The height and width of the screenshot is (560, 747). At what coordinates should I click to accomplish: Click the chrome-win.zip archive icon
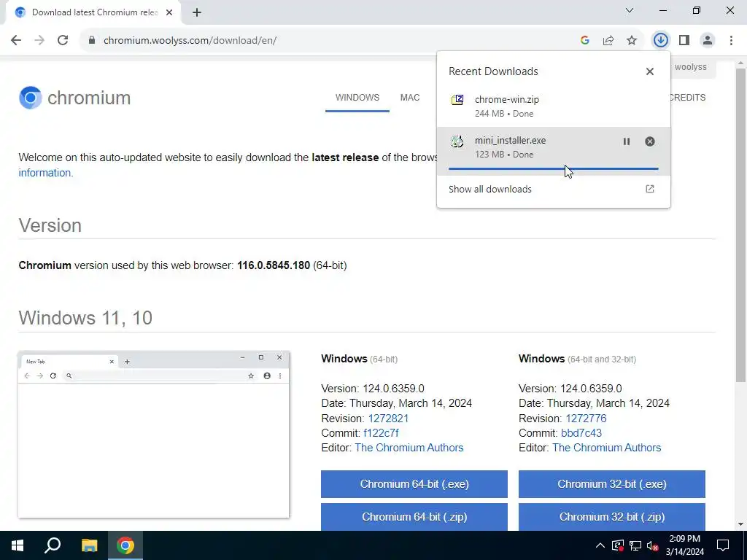click(457, 100)
